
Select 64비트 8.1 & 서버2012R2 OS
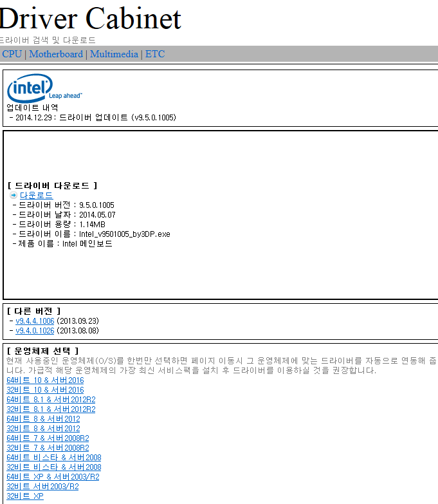[x=51, y=400]
